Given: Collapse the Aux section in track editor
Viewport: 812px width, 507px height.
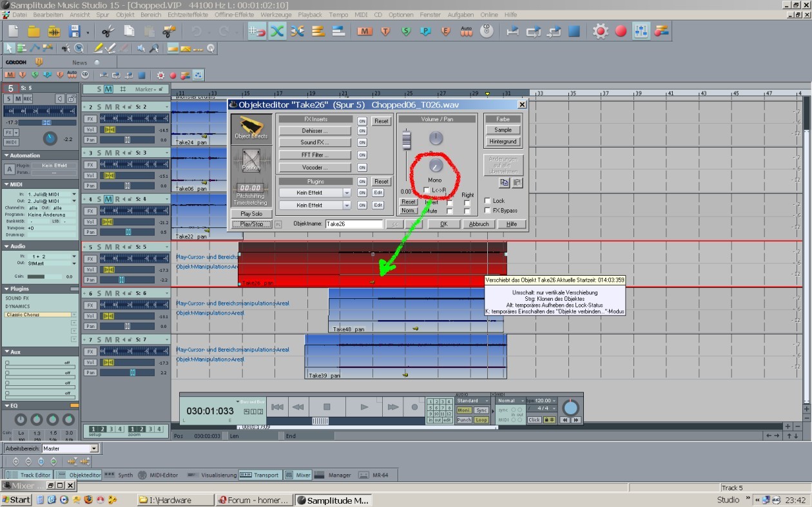Looking at the screenshot, I should 6,352.
